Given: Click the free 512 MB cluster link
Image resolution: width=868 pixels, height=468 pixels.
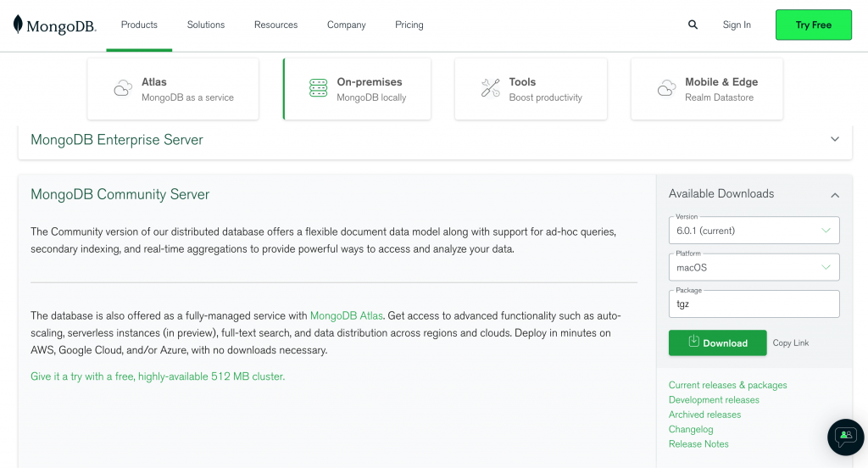Looking at the screenshot, I should (158, 376).
